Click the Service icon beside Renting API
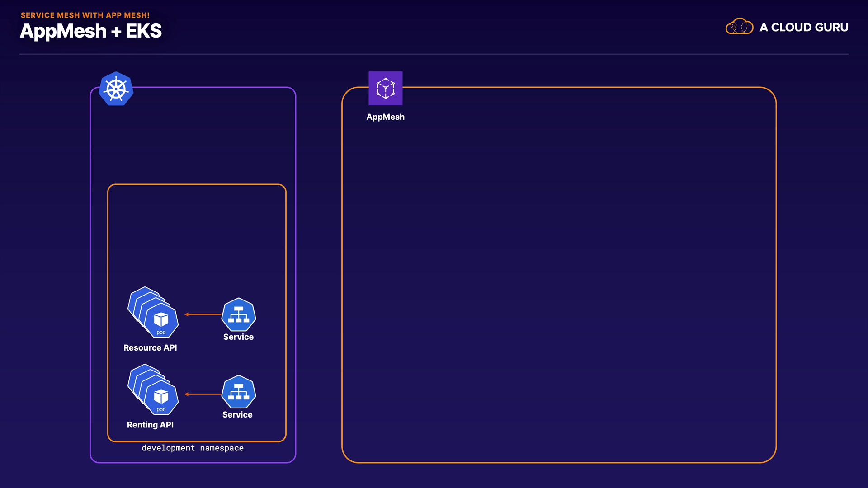The width and height of the screenshot is (868, 488). coord(238,392)
